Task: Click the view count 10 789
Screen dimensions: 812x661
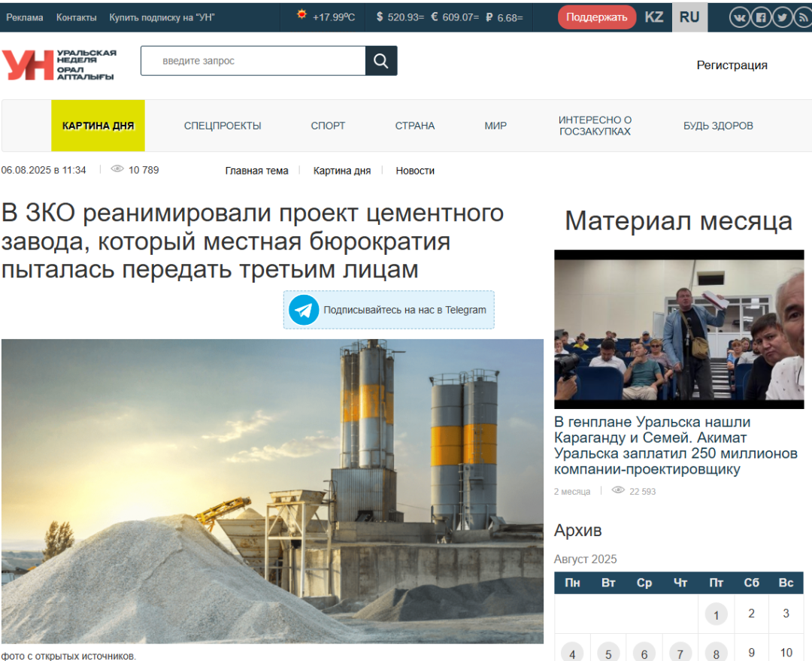Action: [144, 170]
